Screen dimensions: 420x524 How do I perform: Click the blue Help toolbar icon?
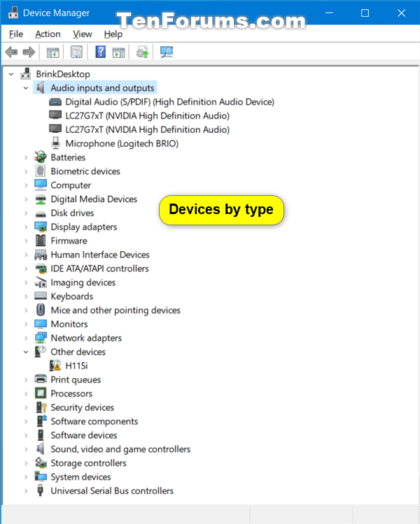[x=100, y=52]
